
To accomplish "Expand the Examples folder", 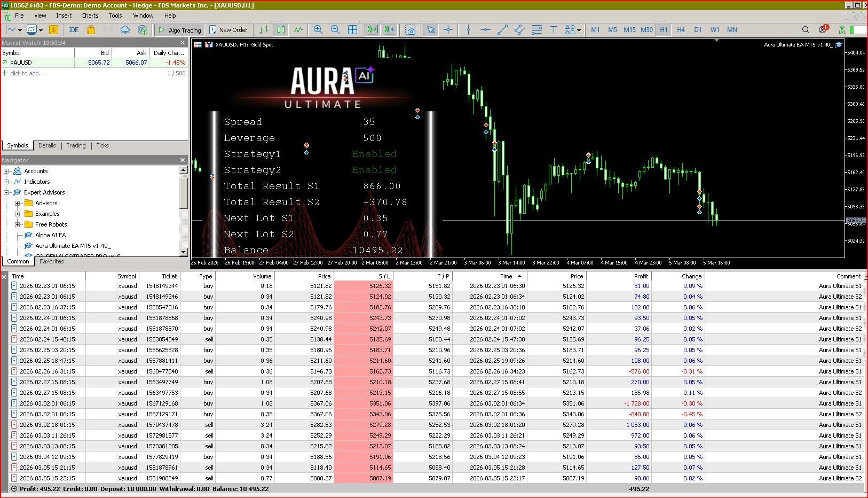I will (18, 214).
